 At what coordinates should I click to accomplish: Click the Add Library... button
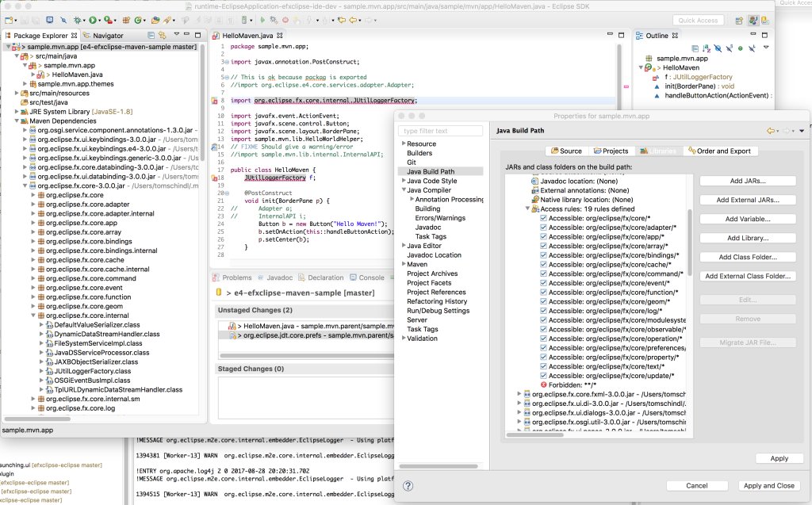[748, 239]
